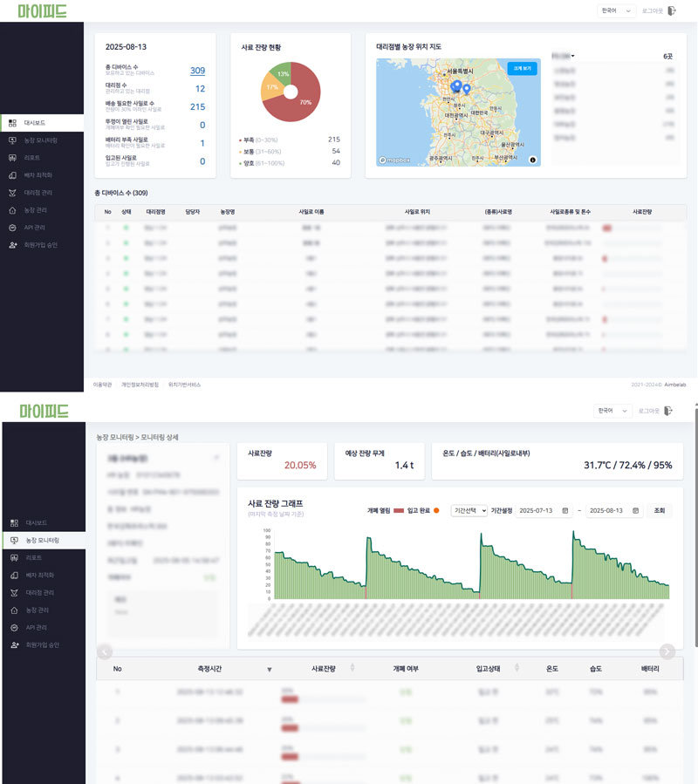The width and height of the screenshot is (698, 784).
Task: Click left carousel arrow above measurement table
Action: pyautogui.click(x=104, y=651)
